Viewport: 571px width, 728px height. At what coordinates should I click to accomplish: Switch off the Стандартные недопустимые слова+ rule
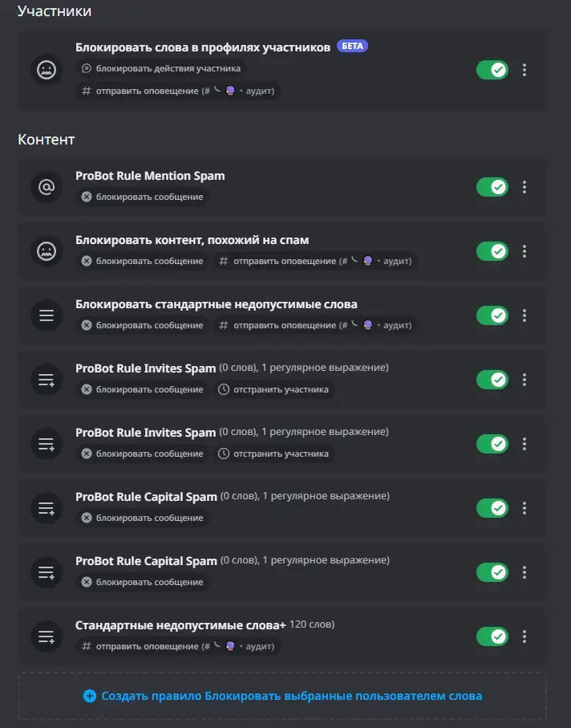(x=492, y=636)
